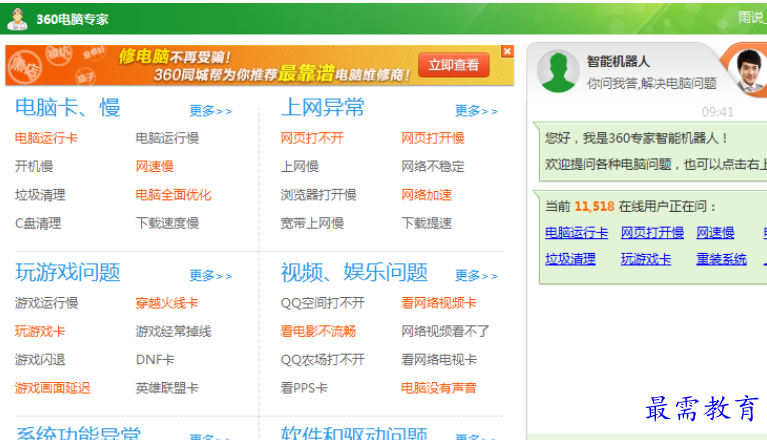Select the DNF卡 link
This screenshot has height=440, width=767.
tap(155, 360)
